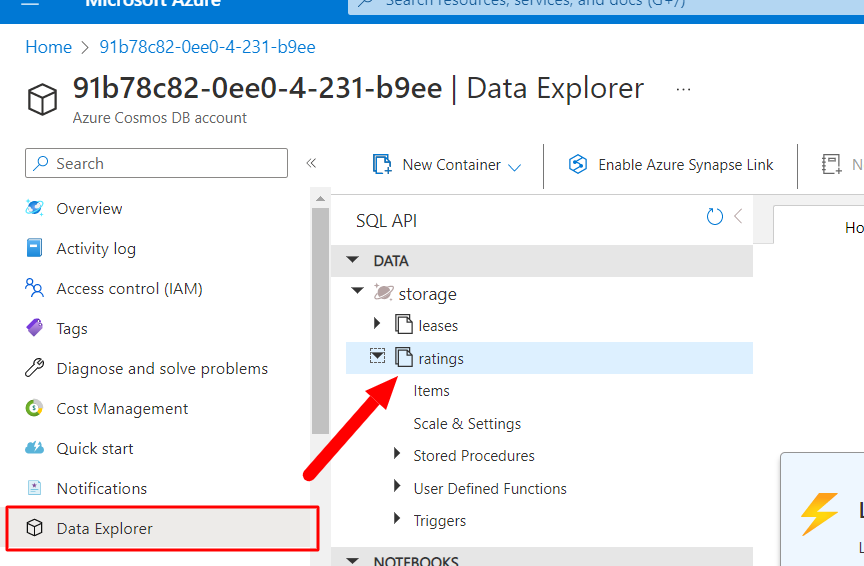Expand User Defined Functions
This screenshot has width=864, height=566.
(x=397, y=486)
